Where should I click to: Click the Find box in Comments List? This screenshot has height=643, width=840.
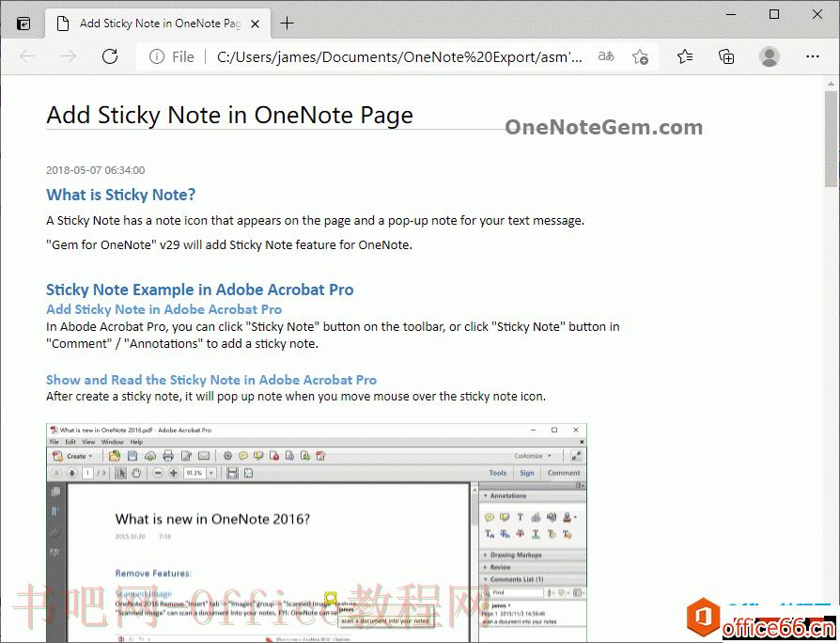tap(515, 593)
